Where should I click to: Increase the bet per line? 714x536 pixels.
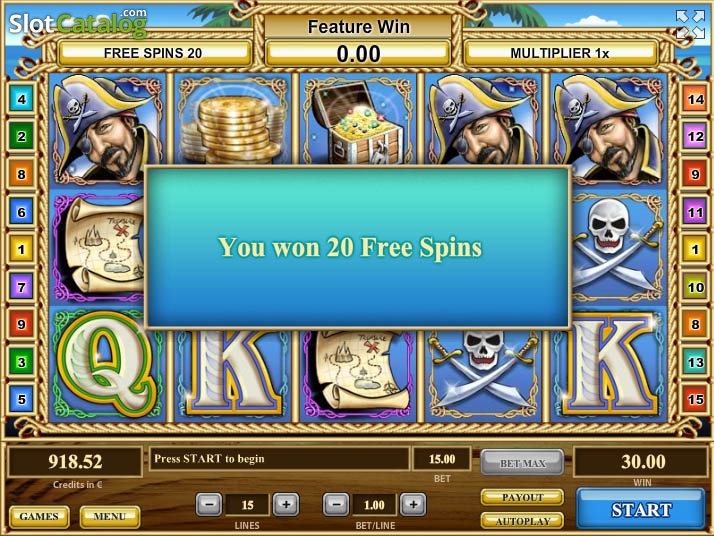point(413,505)
